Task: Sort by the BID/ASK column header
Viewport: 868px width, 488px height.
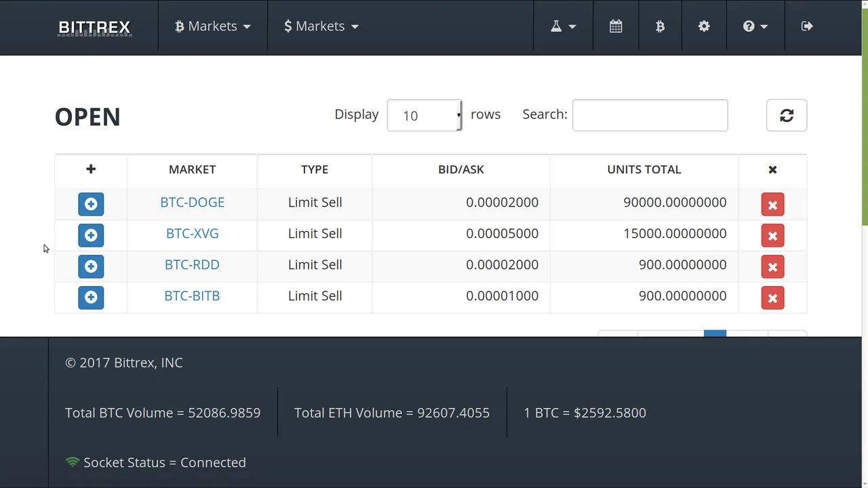Action: click(x=461, y=170)
